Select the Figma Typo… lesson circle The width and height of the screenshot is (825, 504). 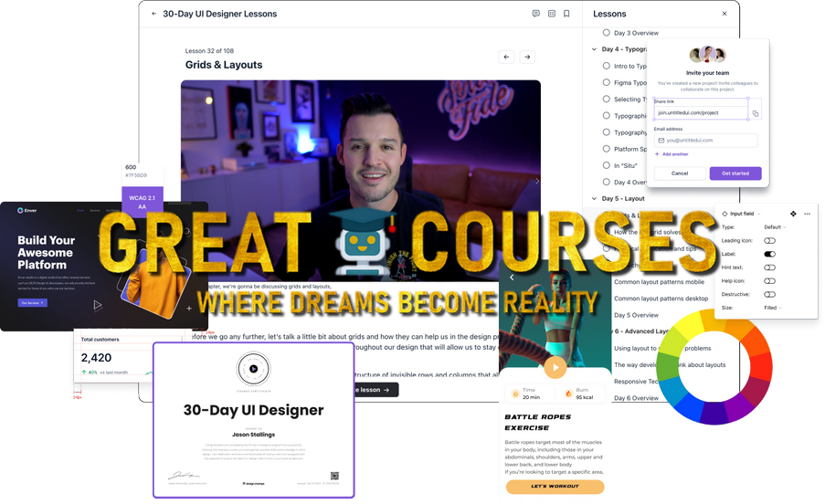click(x=606, y=82)
